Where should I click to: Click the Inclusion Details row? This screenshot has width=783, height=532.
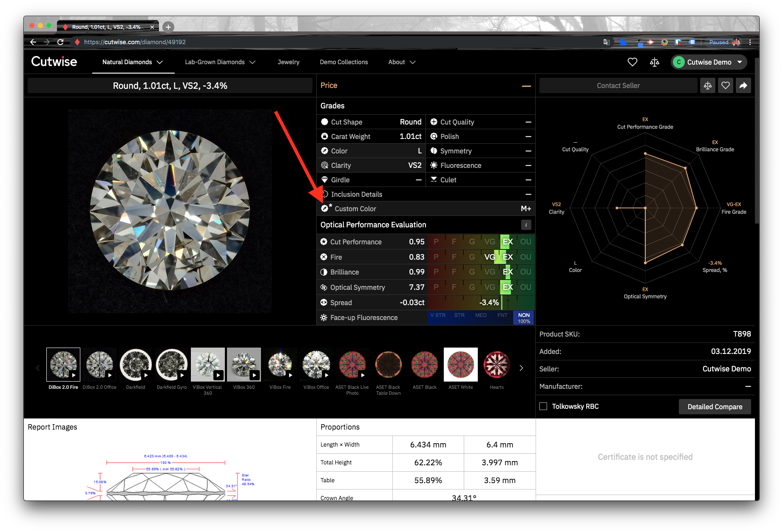pyautogui.click(x=426, y=194)
